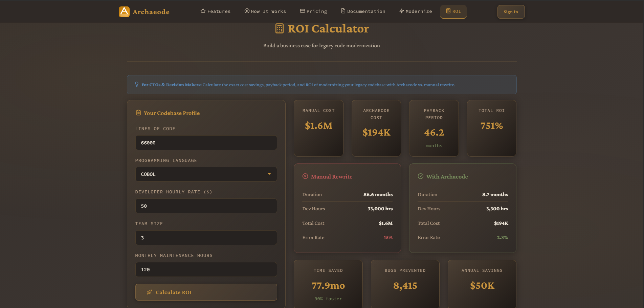Image resolution: width=644 pixels, height=308 pixels.
Task: Click the '8.7 months' duration value
Action: pyautogui.click(x=495, y=194)
